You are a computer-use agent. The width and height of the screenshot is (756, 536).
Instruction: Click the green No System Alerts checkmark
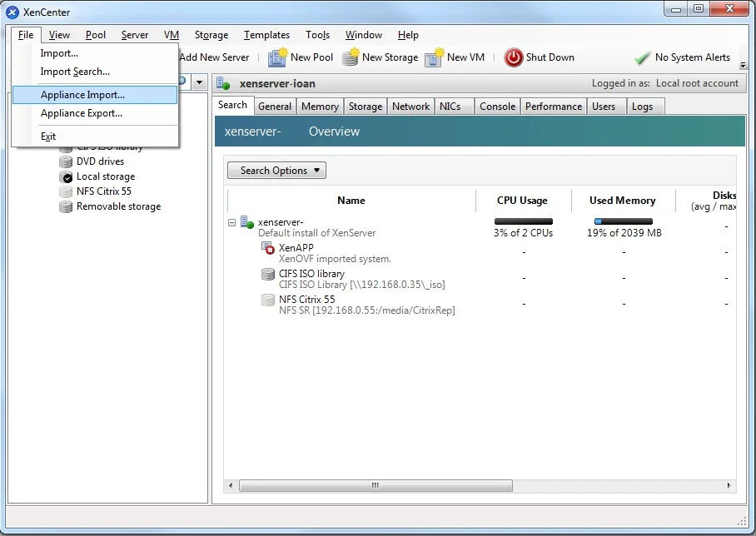tap(642, 57)
